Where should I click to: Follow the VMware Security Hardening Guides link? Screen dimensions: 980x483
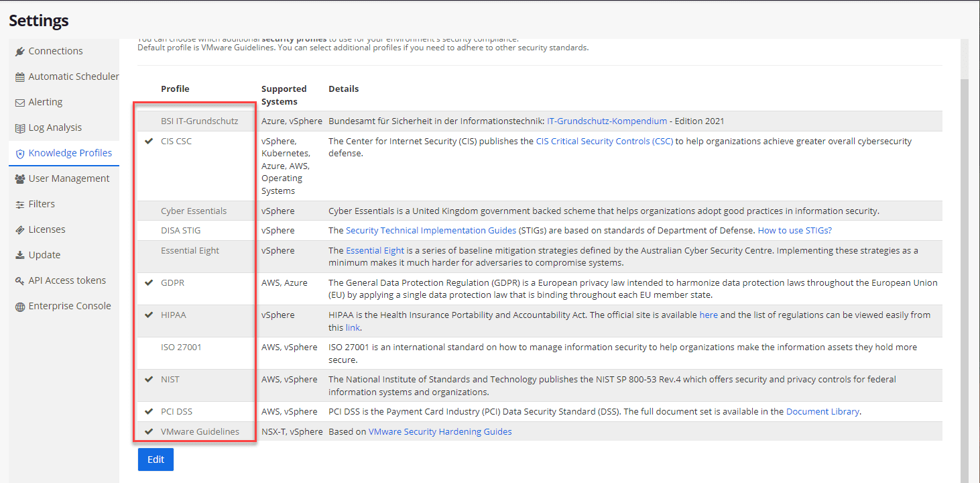coord(440,432)
